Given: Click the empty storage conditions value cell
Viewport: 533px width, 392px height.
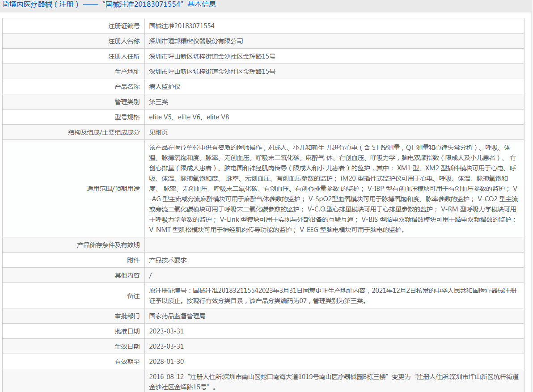Looking at the screenshot, I should point(334,245).
